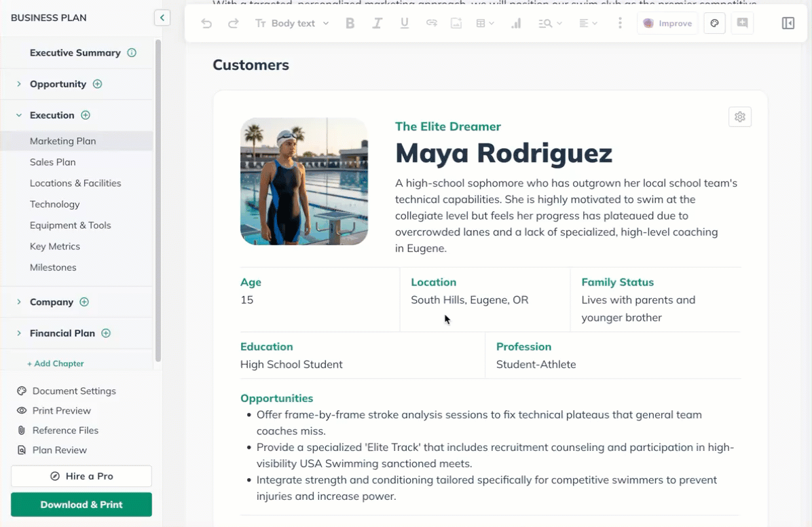Expand the Company chapter
The image size is (812, 527).
[x=18, y=302]
